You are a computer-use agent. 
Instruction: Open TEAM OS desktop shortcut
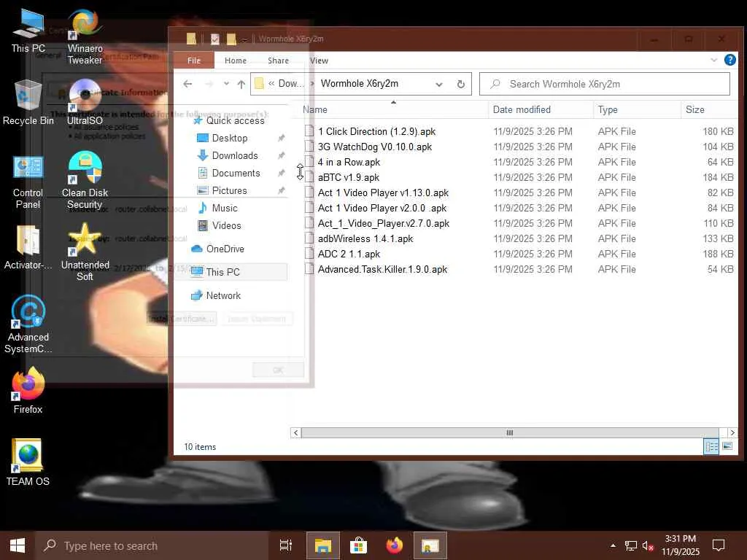pyautogui.click(x=28, y=462)
